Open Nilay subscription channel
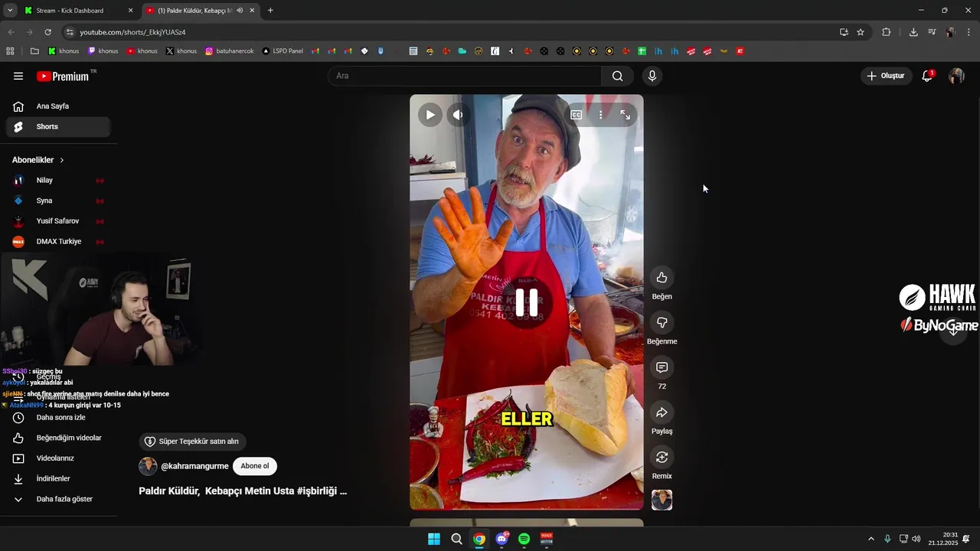Image resolution: width=980 pixels, height=551 pixels. click(58, 180)
